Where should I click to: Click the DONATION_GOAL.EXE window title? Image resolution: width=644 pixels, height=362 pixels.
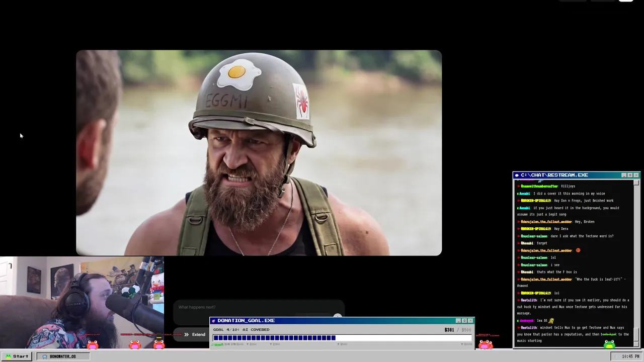pyautogui.click(x=246, y=321)
